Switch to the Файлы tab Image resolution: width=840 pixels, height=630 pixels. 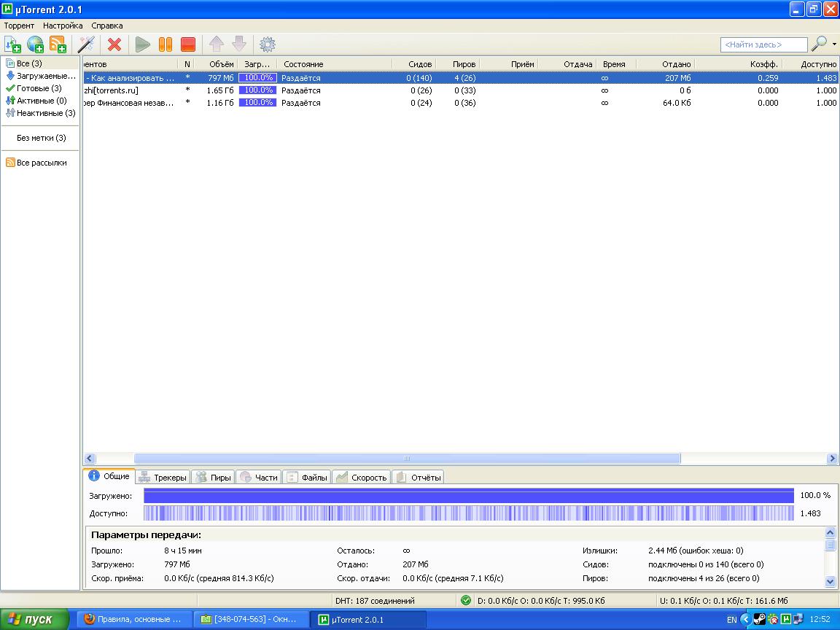click(307, 478)
